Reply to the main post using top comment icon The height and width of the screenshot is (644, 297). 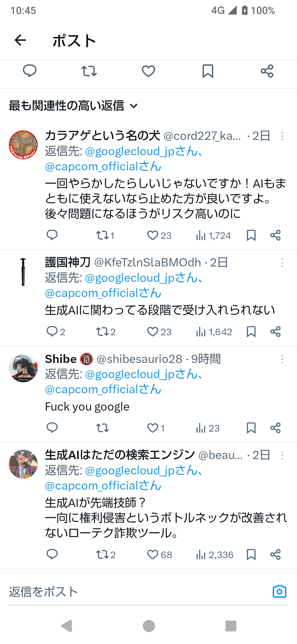(x=30, y=71)
